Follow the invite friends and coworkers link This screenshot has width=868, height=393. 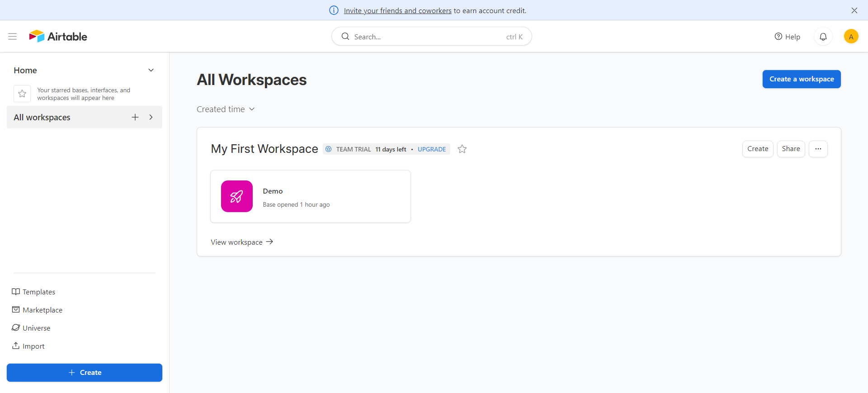point(397,10)
